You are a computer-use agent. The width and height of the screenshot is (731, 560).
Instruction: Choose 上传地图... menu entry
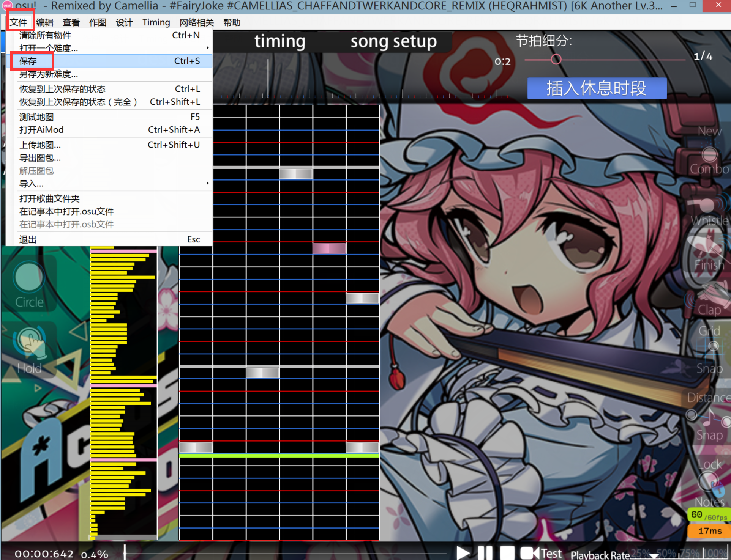tap(109, 145)
